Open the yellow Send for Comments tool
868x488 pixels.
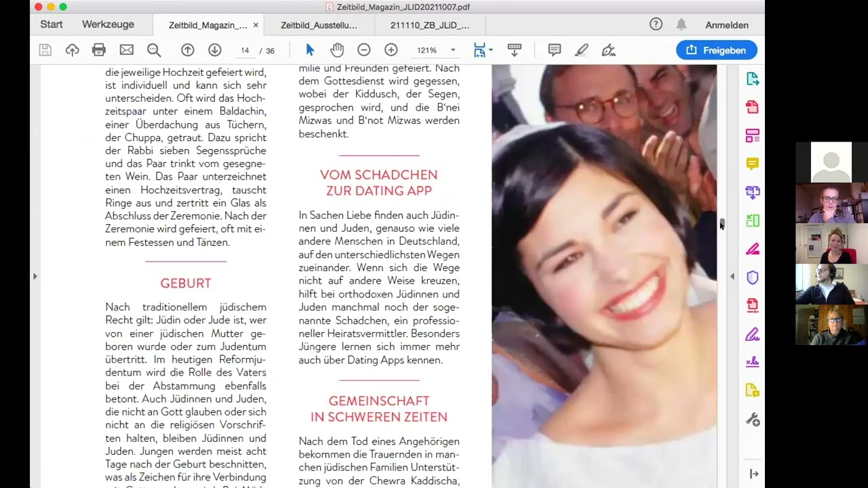[753, 390]
